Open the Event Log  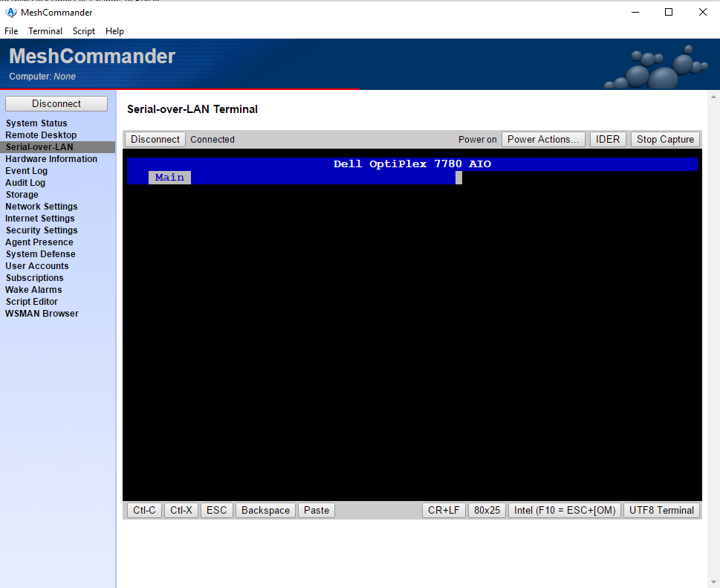point(26,171)
